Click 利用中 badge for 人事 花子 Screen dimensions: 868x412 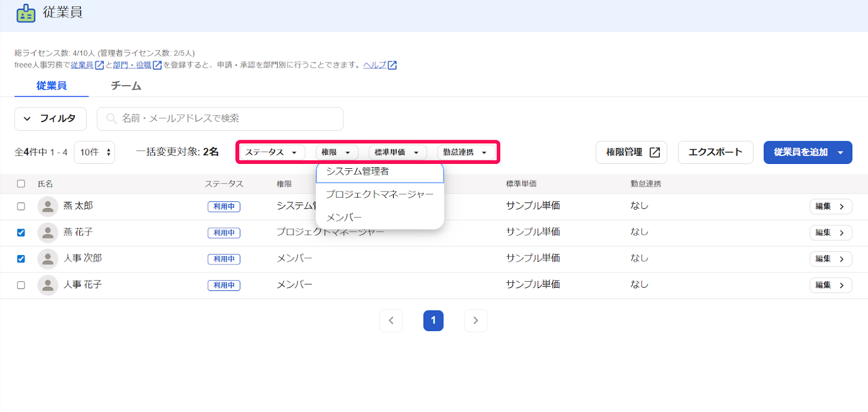tap(224, 285)
